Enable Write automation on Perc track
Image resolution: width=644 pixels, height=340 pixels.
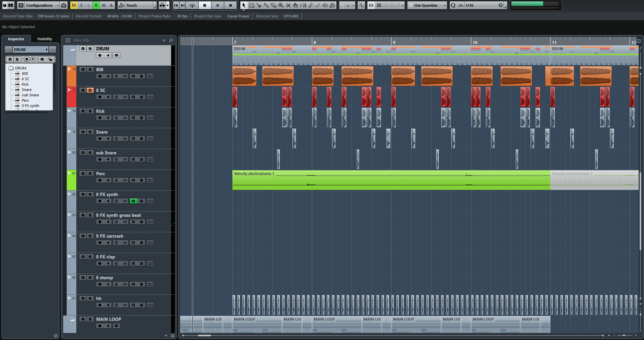142,180
